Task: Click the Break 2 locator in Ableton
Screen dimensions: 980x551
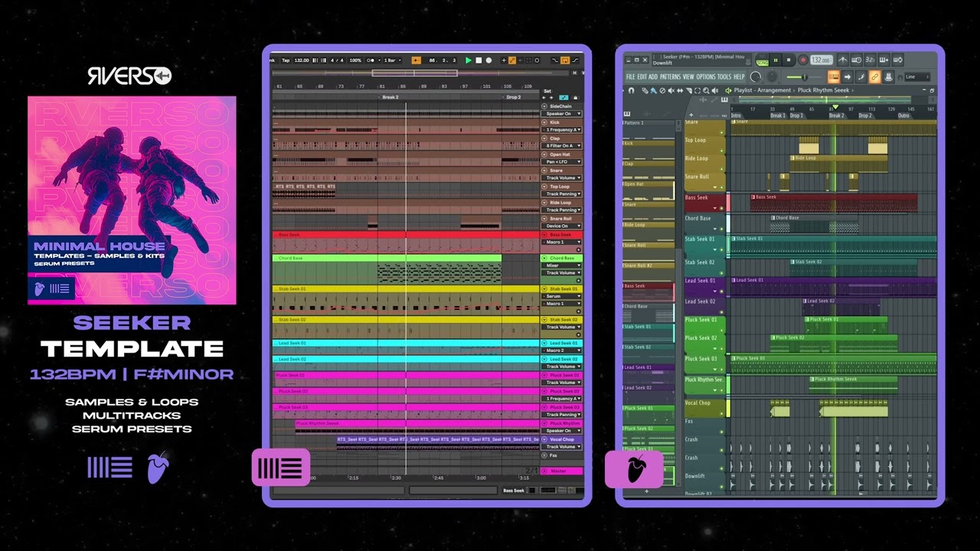Action: (390, 97)
